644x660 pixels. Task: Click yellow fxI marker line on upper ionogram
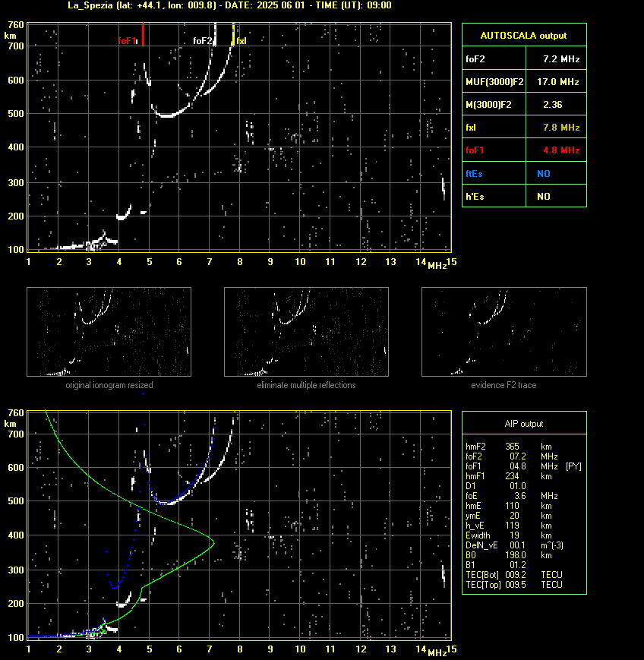click(233, 34)
